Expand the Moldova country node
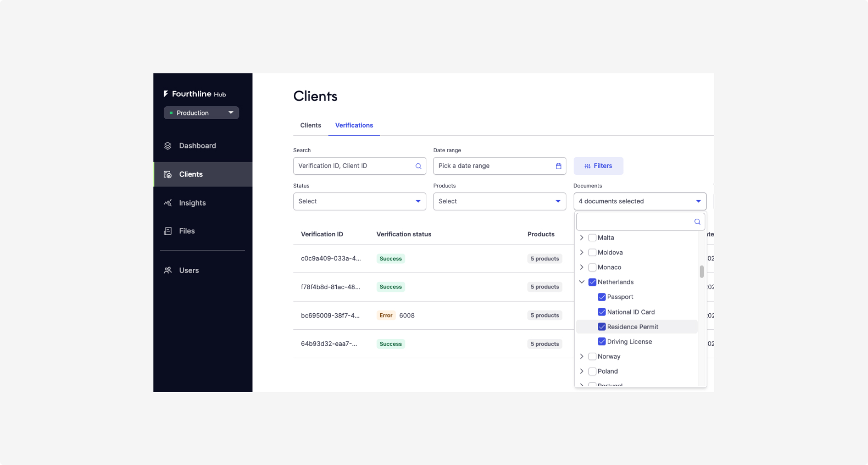868x465 pixels. [582, 253]
